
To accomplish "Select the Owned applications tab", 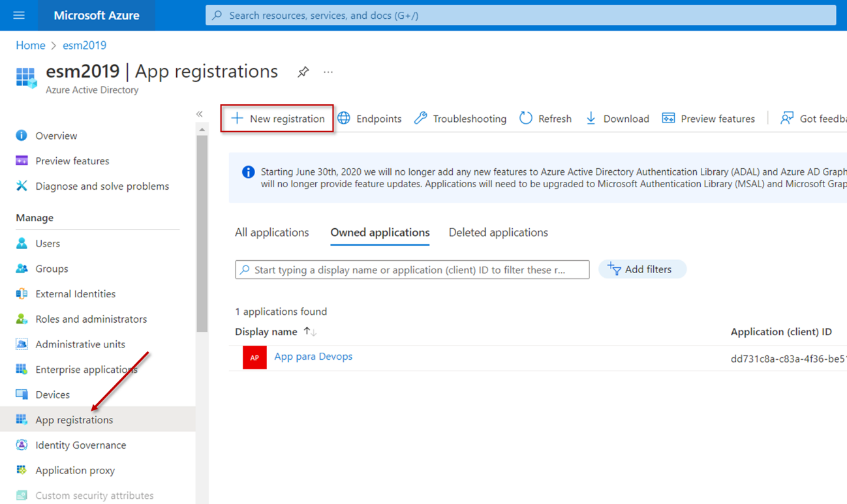I will click(x=380, y=233).
